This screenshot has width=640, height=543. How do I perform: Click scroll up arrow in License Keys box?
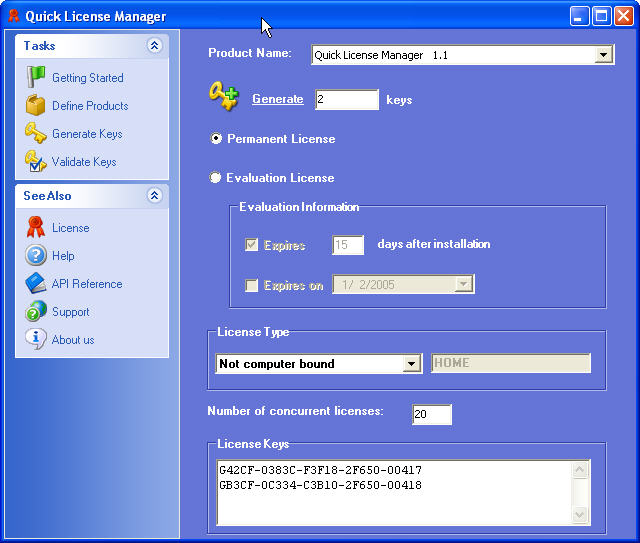[x=580, y=470]
